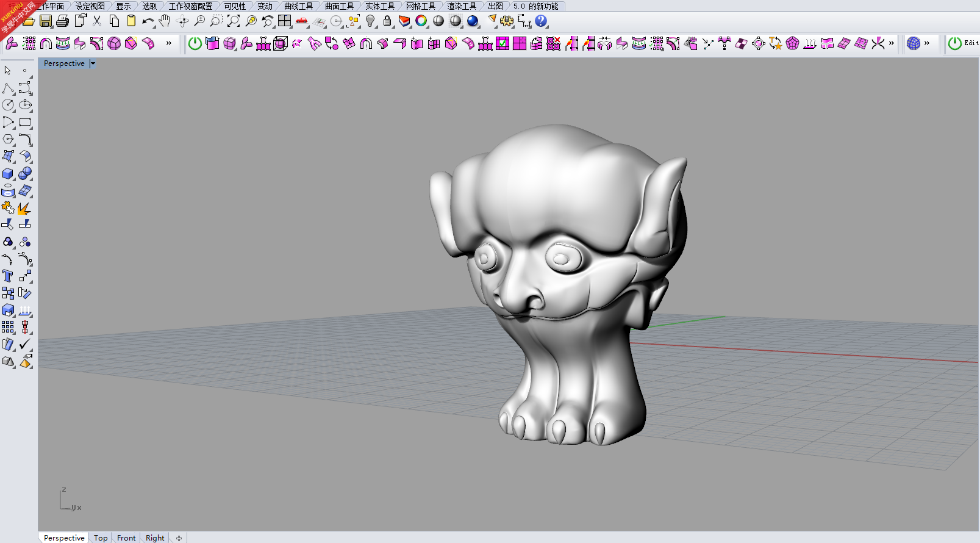Switch to the Front viewport tab
The height and width of the screenshot is (543, 980).
[126, 538]
